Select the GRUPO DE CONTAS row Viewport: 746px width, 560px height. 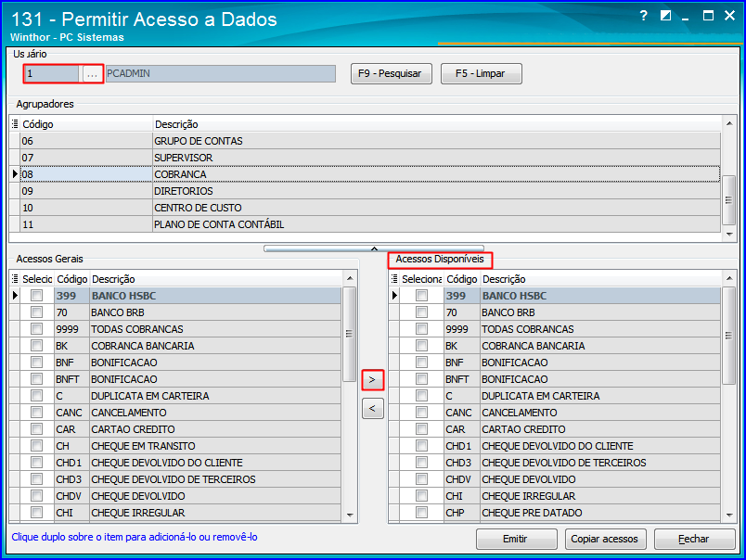[x=370, y=141]
